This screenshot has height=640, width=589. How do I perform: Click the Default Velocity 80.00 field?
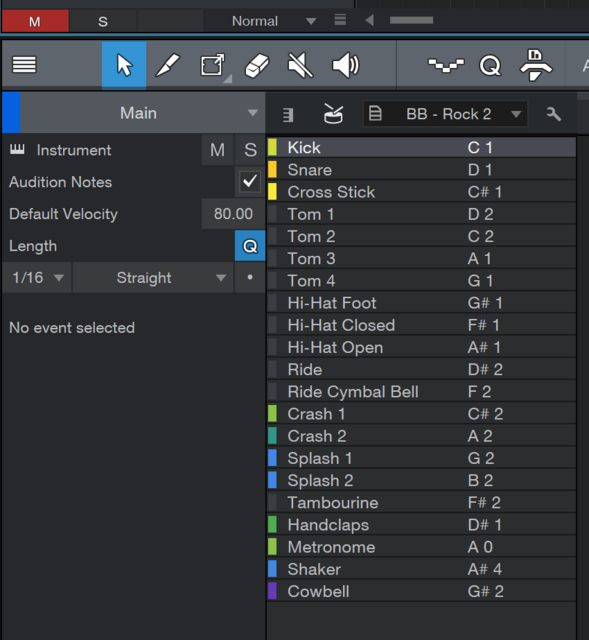(x=233, y=214)
